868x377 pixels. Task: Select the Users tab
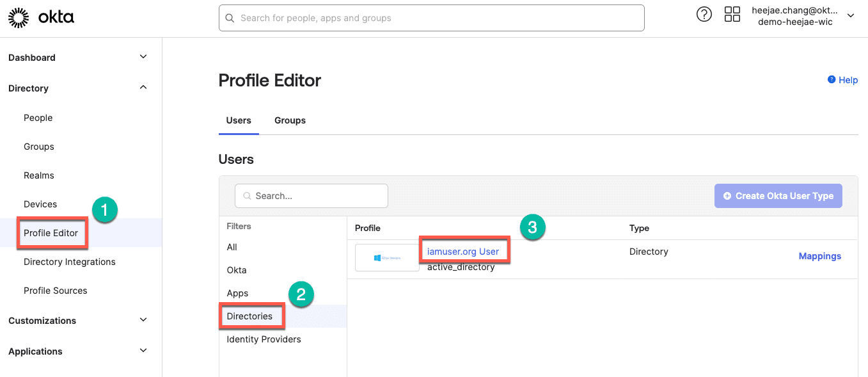point(239,120)
